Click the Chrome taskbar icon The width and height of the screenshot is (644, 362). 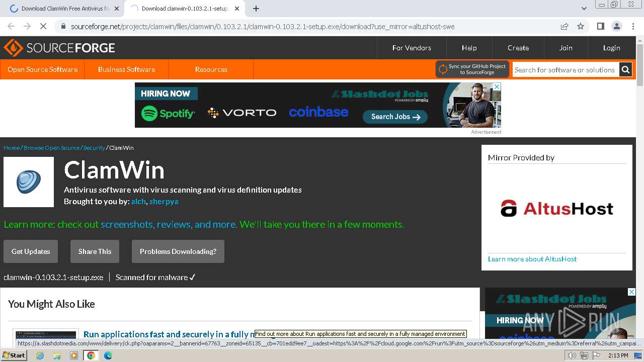(91, 355)
